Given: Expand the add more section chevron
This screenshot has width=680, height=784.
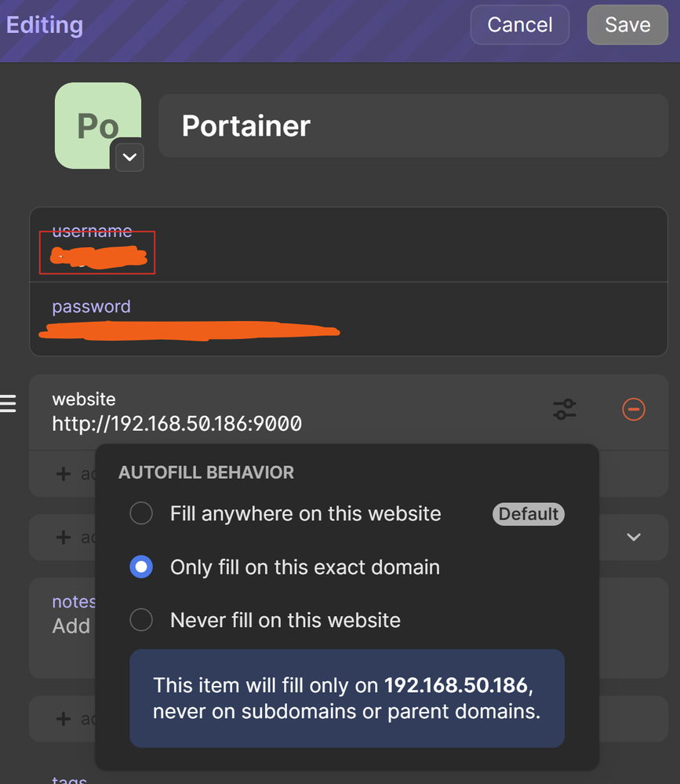Looking at the screenshot, I should (634, 538).
